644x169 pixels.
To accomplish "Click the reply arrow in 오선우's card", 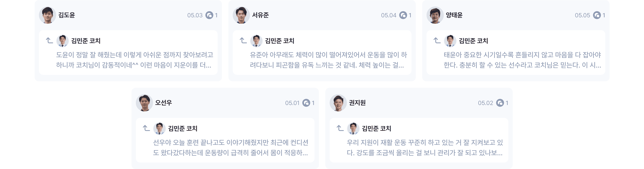I will pos(146,128).
